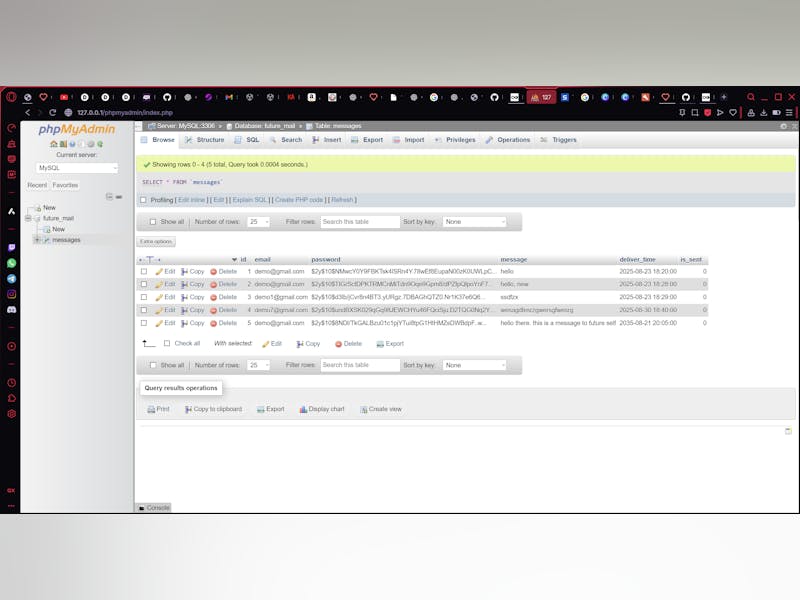Viewport: 800px width, 600px height.
Task: Open bottom Sort by key dropdown
Action: coord(474,365)
